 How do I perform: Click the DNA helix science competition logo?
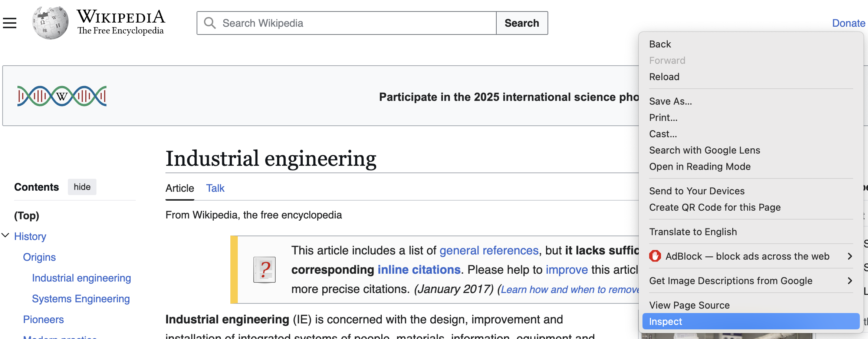[62, 96]
